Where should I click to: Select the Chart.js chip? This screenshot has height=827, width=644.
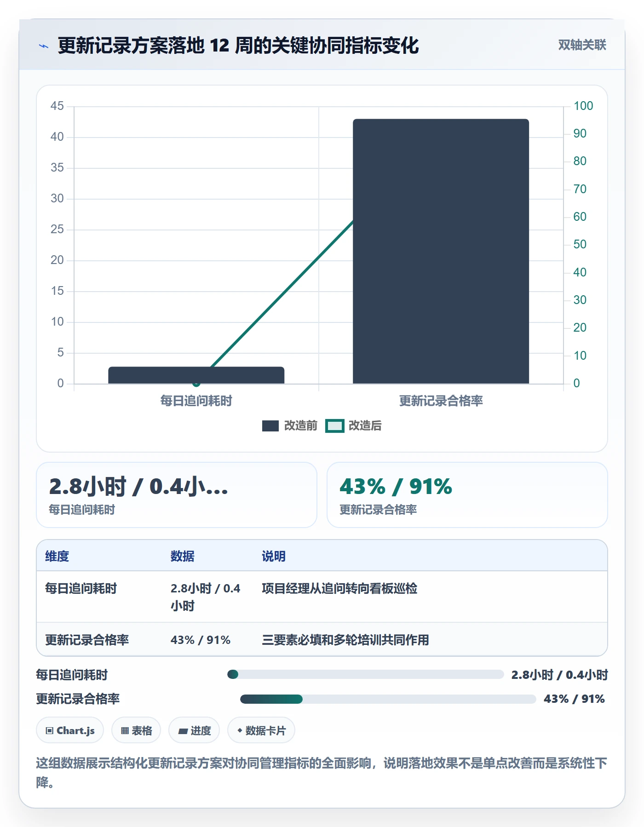(x=70, y=730)
